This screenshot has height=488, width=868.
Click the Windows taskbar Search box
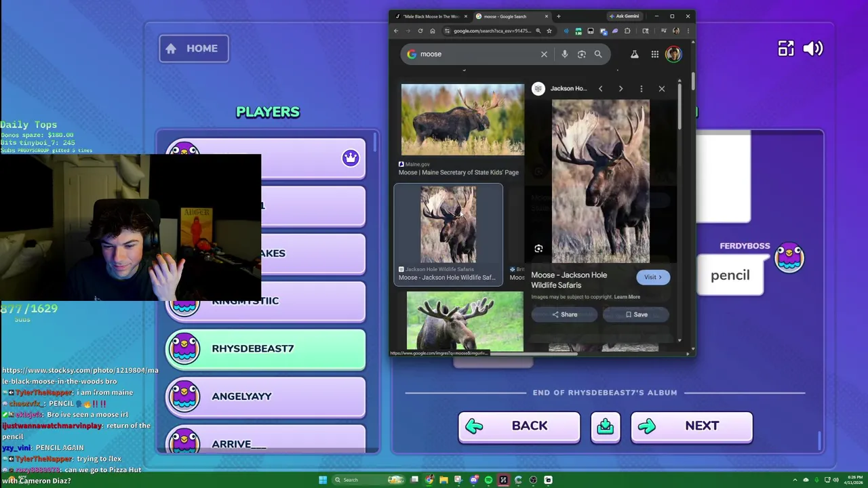[368, 480]
